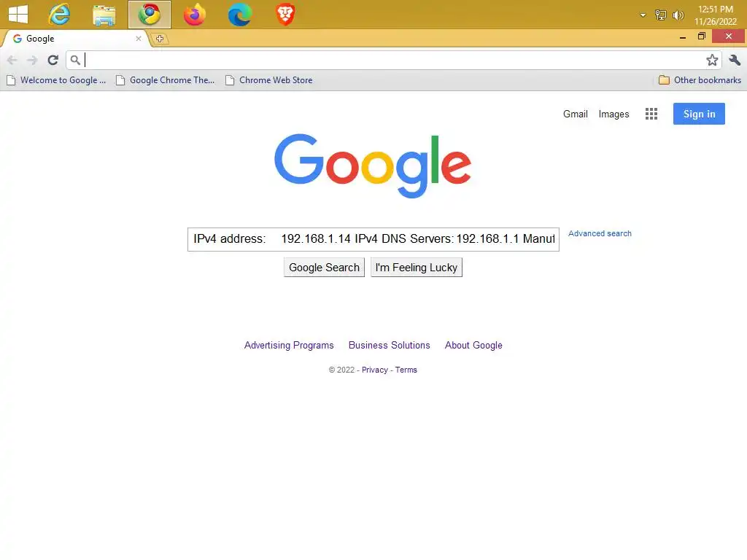This screenshot has width=747, height=560.
Task: Open the Privacy link
Action: coord(374,370)
